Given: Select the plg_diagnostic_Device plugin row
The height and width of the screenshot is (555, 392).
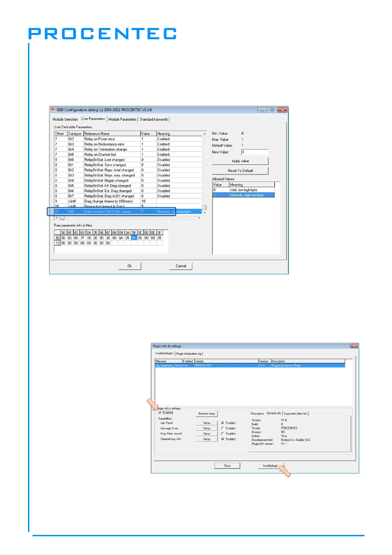Looking at the screenshot, I should click(250, 365).
